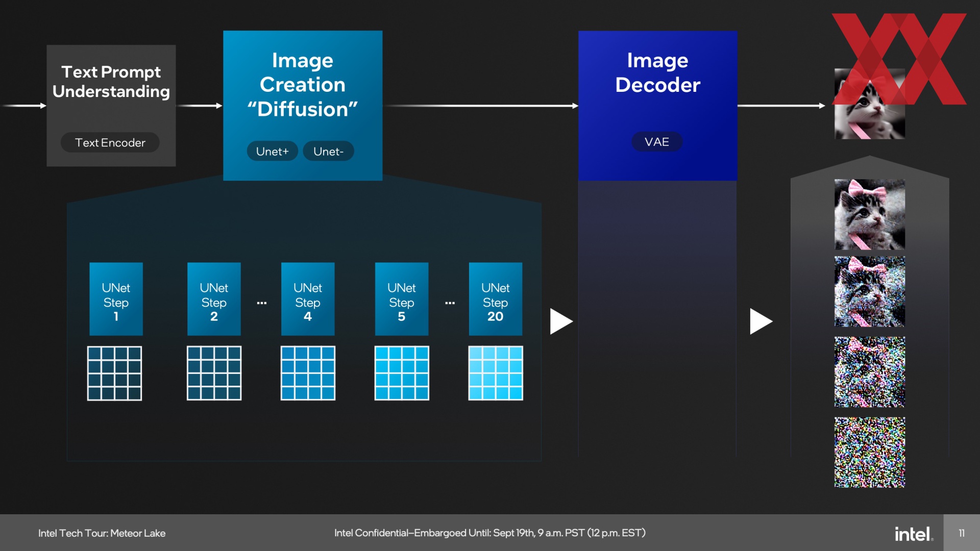Select the Unet+ pill

pos(273,151)
